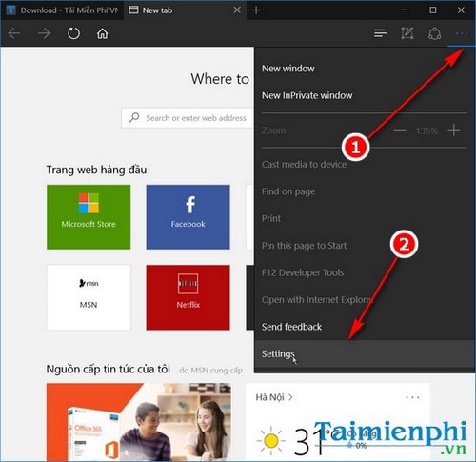Open weather card more options dots
The image size is (476, 462).
point(412,397)
